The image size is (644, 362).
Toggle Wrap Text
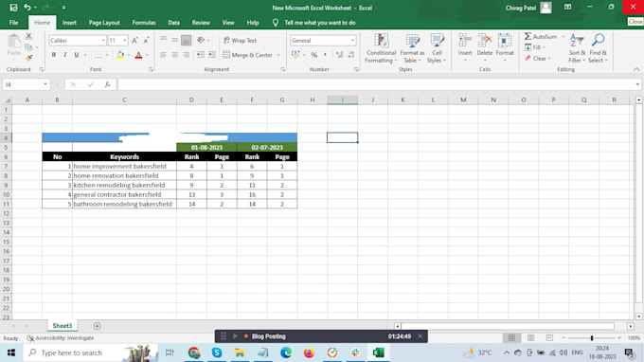click(x=241, y=40)
